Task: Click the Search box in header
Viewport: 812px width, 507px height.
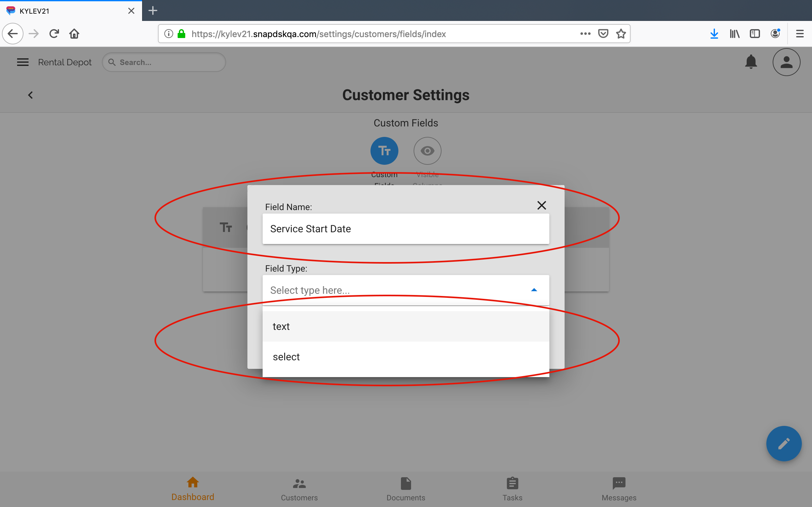Action: pyautogui.click(x=164, y=62)
